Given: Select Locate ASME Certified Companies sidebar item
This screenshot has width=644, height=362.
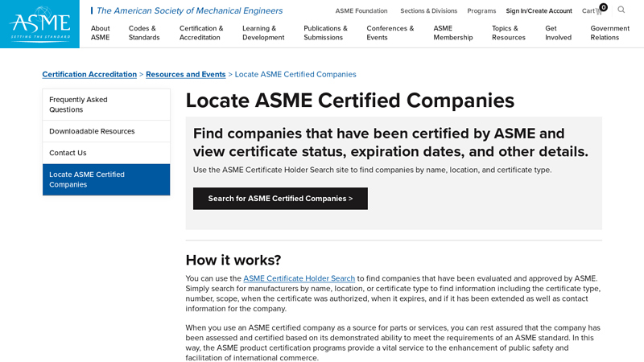Looking at the screenshot, I should [x=106, y=179].
